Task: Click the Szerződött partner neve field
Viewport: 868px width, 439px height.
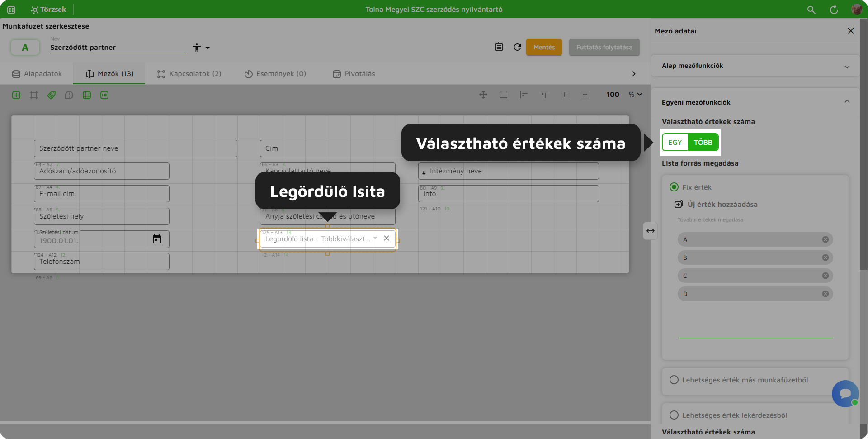Action: 136,148
